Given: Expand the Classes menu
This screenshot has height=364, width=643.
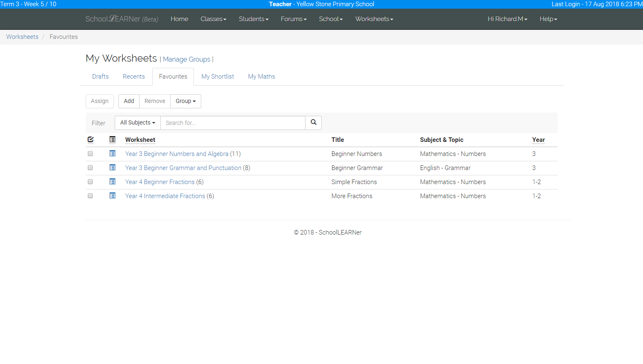Looking at the screenshot, I should point(214,19).
